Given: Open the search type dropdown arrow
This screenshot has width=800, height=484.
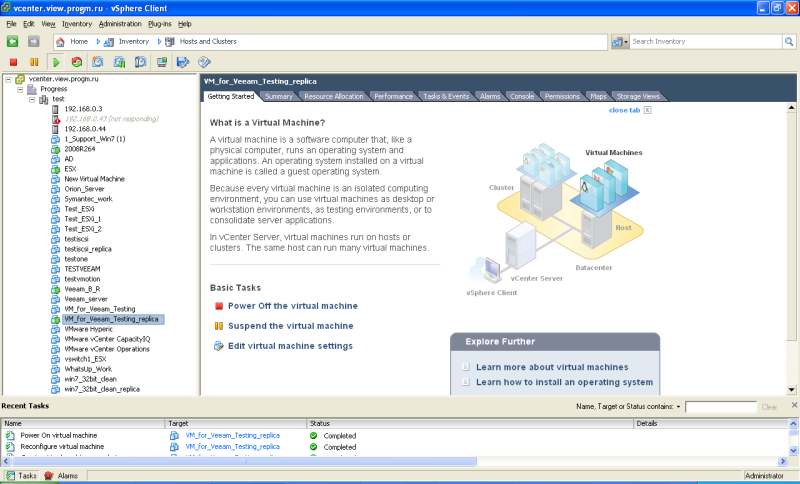Looking at the screenshot, I should (626, 42).
